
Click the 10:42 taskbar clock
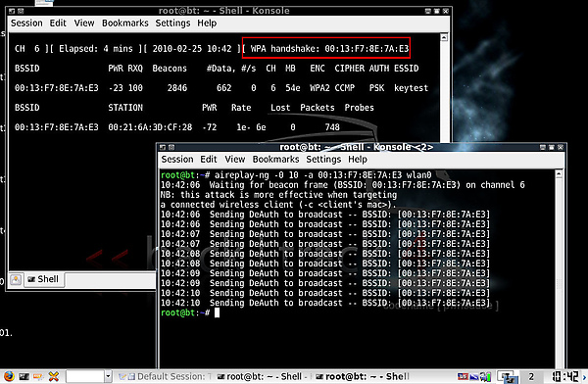click(565, 376)
